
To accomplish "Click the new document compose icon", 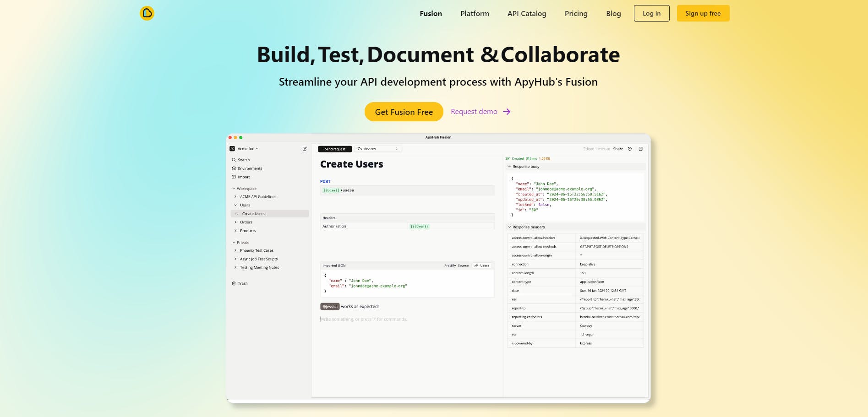I will 305,149.
